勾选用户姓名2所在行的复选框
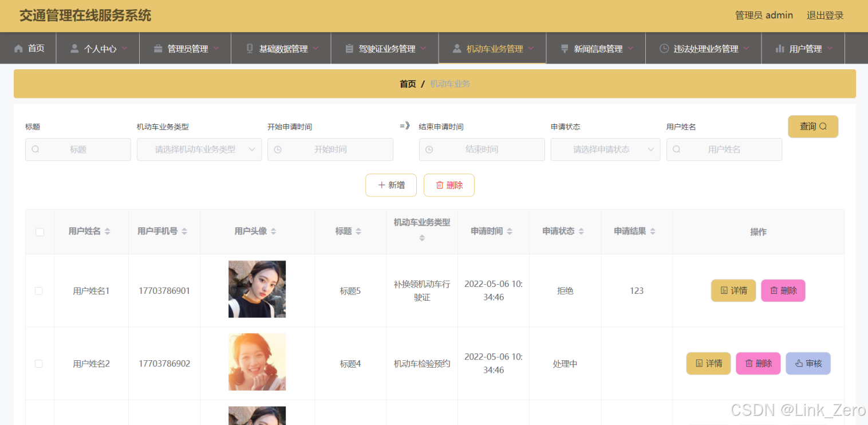The height and width of the screenshot is (425, 868). tap(39, 363)
